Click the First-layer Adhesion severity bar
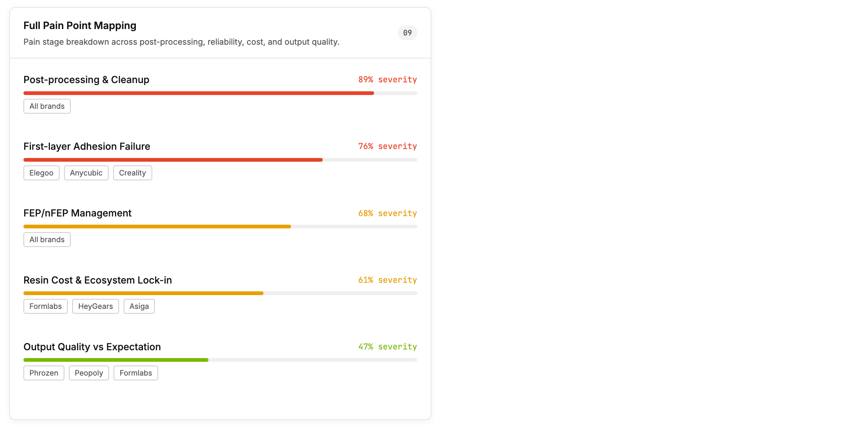 (173, 160)
